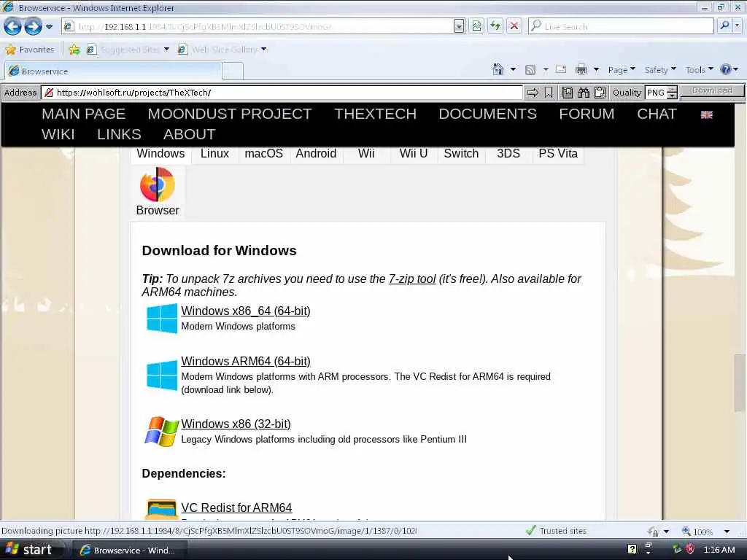Viewport: 747px width, 560px height.
Task: Open LINKS in the site navigation
Action: pyautogui.click(x=119, y=134)
